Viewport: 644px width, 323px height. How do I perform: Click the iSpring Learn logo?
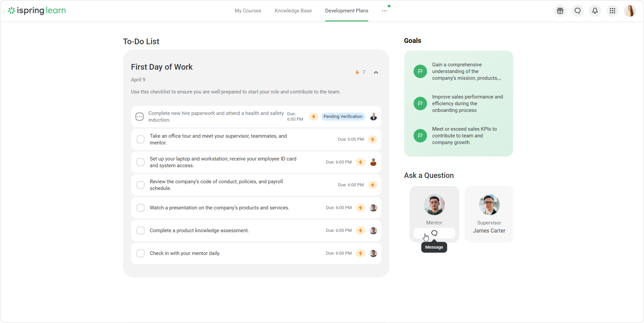click(37, 11)
